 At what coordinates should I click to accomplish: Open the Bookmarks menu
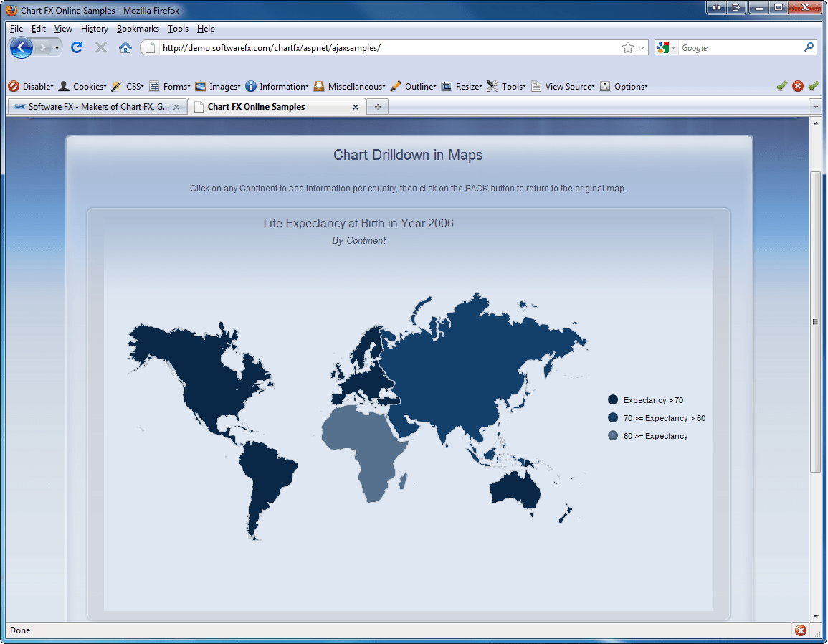(138, 29)
